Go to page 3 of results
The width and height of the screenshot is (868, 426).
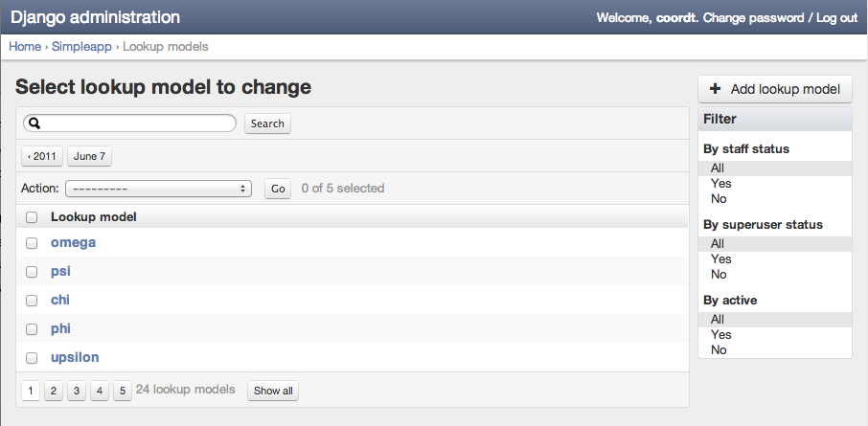[77, 391]
